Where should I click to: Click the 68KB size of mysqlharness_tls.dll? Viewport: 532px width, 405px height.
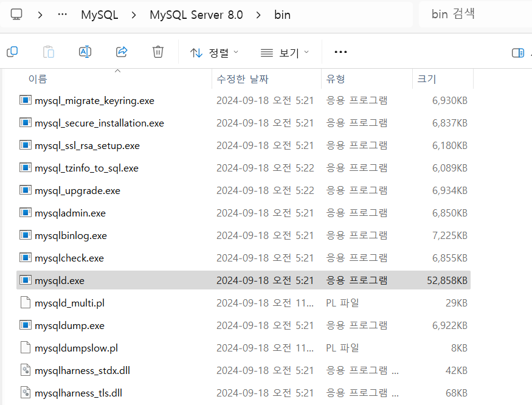tap(457, 393)
